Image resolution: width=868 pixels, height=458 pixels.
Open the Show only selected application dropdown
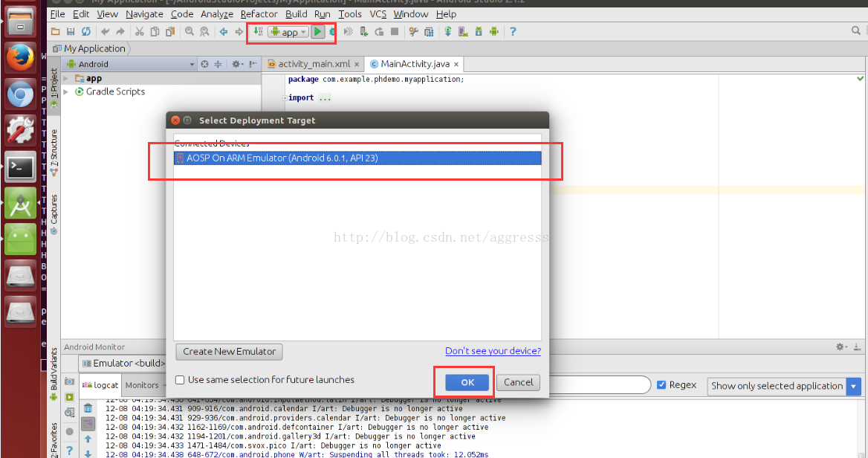pos(785,386)
